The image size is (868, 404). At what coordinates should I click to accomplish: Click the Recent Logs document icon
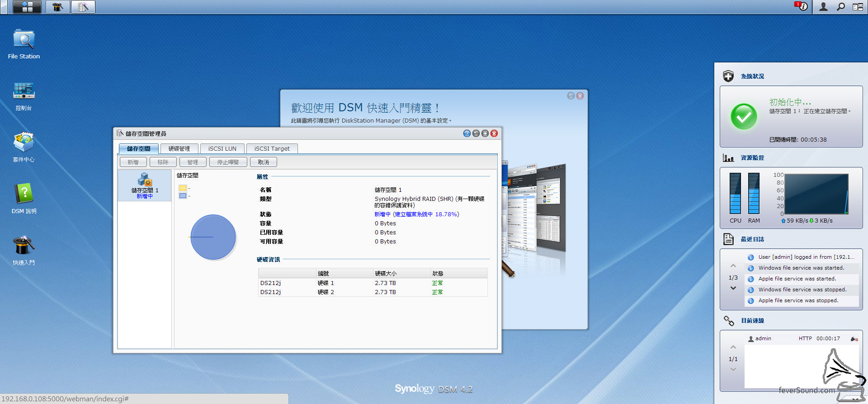(x=728, y=239)
